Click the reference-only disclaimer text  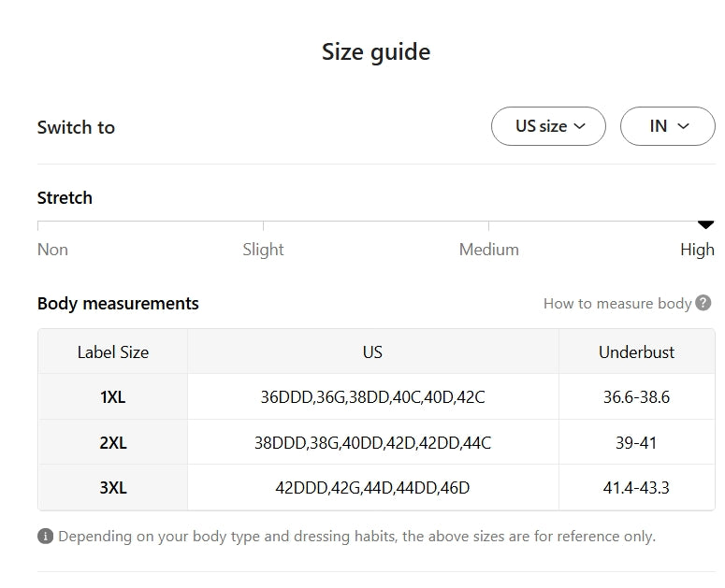point(357,537)
